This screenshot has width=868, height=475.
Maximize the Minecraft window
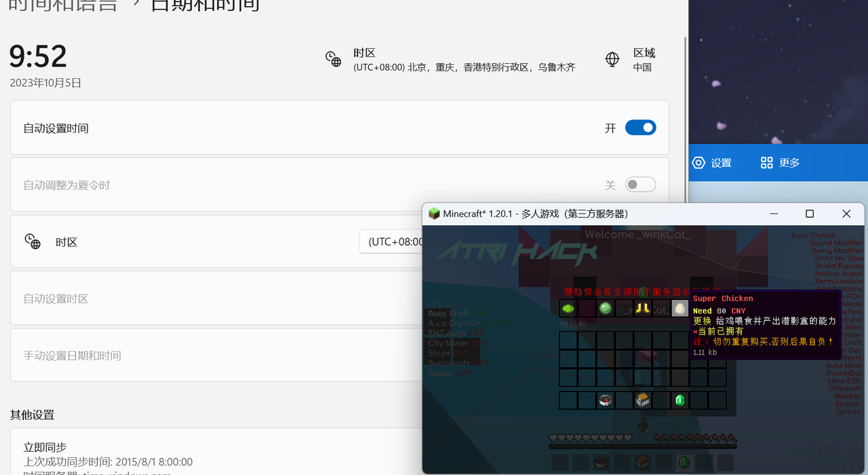pos(810,214)
